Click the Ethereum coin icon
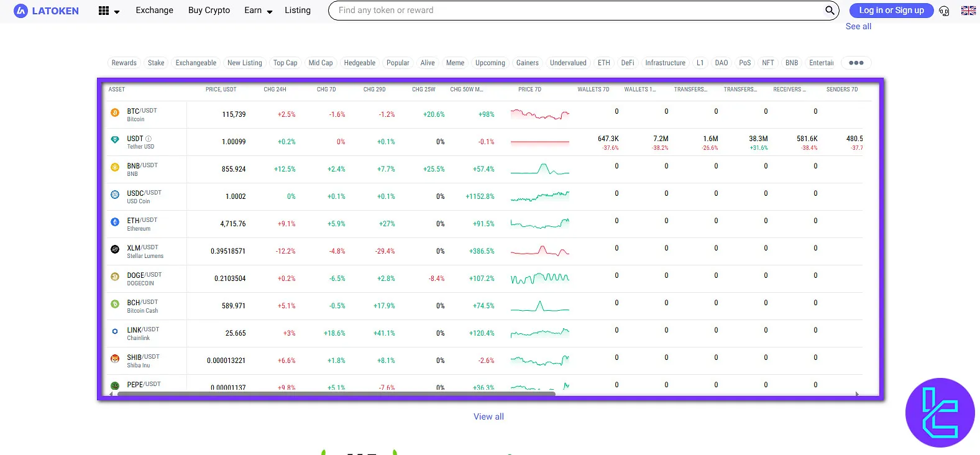Image resolution: width=980 pixels, height=455 pixels. [x=115, y=222]
